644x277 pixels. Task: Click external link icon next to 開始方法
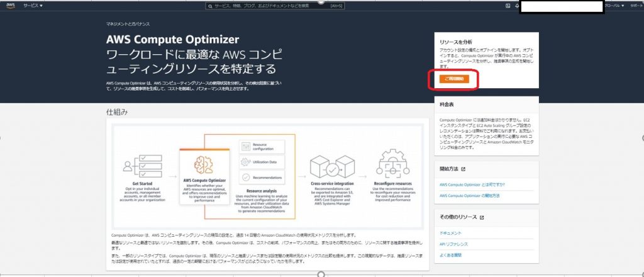coord(464,169)
